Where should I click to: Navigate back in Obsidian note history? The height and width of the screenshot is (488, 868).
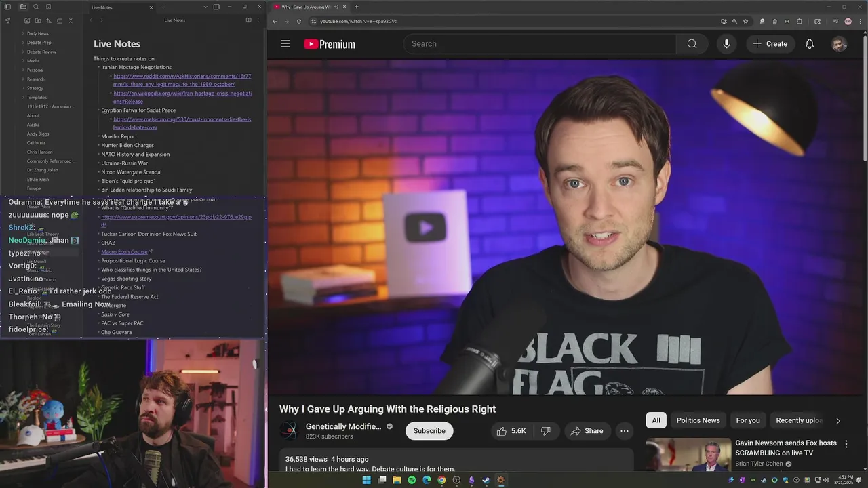pos(91,20)
